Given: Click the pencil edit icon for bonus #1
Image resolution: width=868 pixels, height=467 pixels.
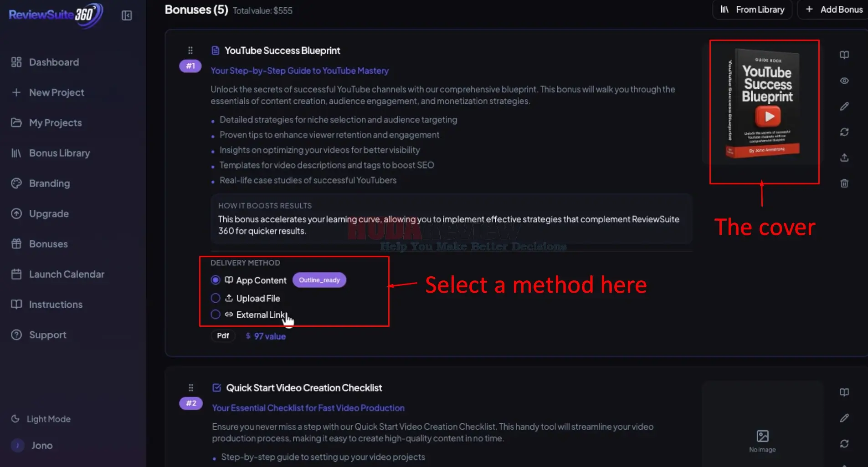Looking at the screenshot, I should pos(844,107).
